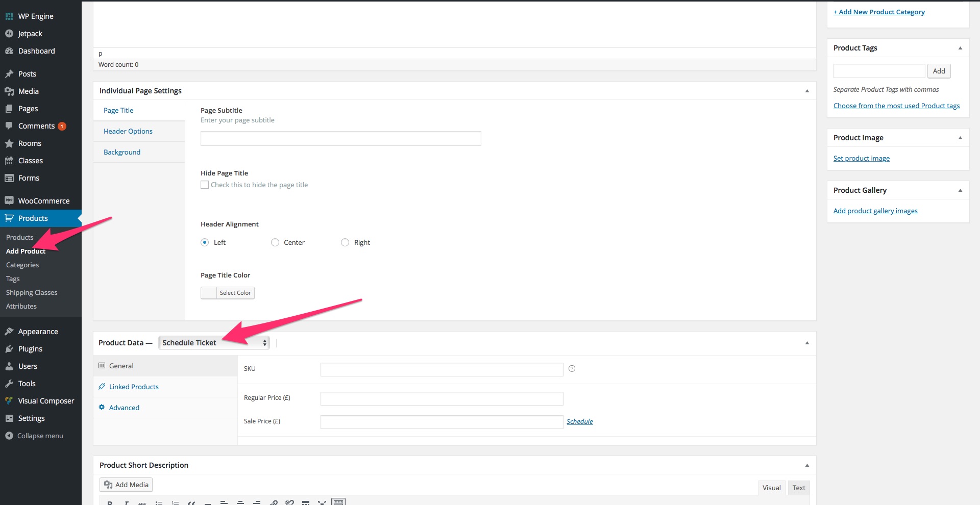Focus the Sale Price field
This screenshot has width=980, height=505.
(442, 422)
